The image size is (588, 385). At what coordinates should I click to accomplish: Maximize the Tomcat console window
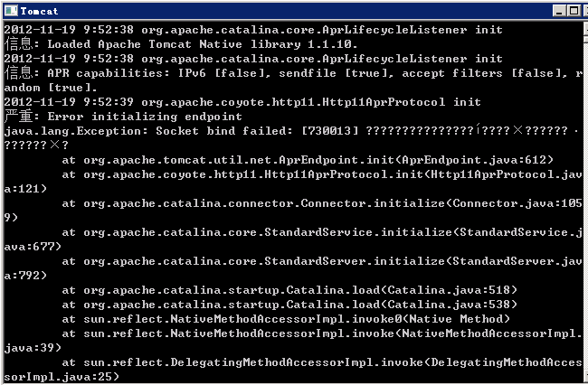(574, 11)
